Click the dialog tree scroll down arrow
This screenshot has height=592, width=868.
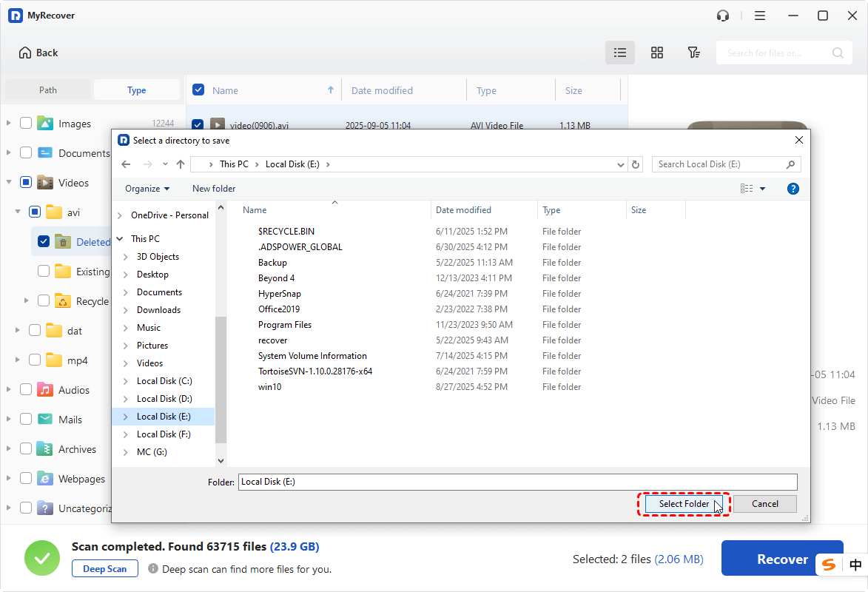[x=221, y=461]
